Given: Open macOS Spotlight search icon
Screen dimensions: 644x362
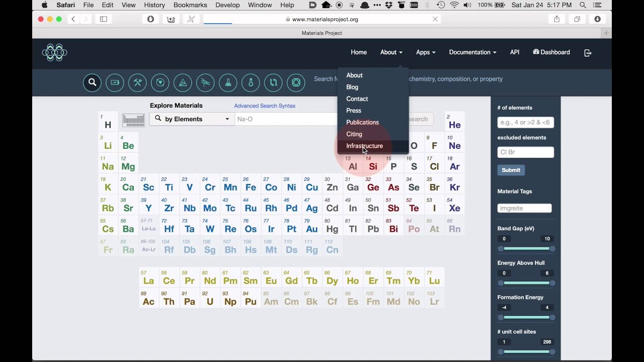Looking at the screenshot, I should (583, 5).
